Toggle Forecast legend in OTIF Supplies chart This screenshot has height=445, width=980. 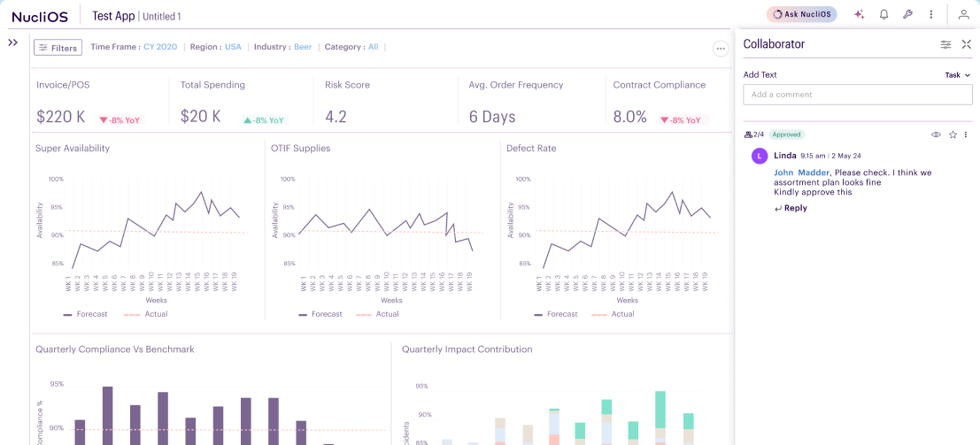[x=320, y=314]
